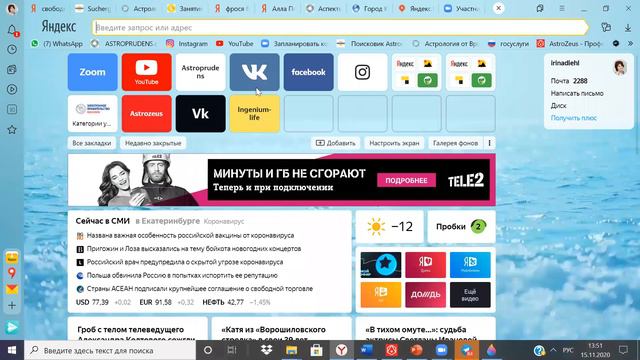Open the weather widget showing −12
This screenshot has height=360, width=640.
click(390, 227)
